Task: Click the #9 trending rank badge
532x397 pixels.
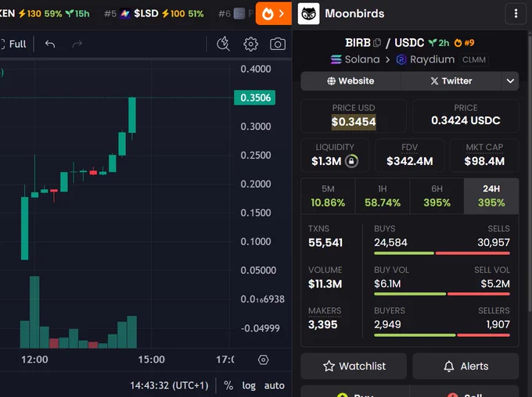Action: [465, 43]
